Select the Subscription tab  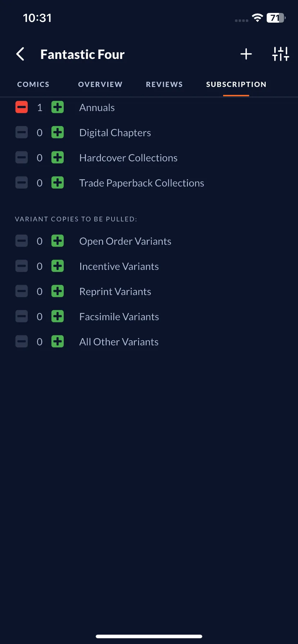pyautogui.click(x=236, y=84)
